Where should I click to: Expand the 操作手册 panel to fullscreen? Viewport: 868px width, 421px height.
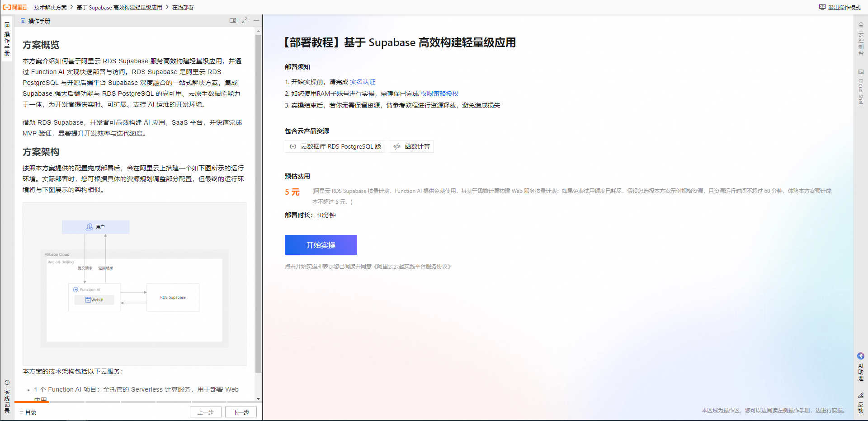coord(245,20)
